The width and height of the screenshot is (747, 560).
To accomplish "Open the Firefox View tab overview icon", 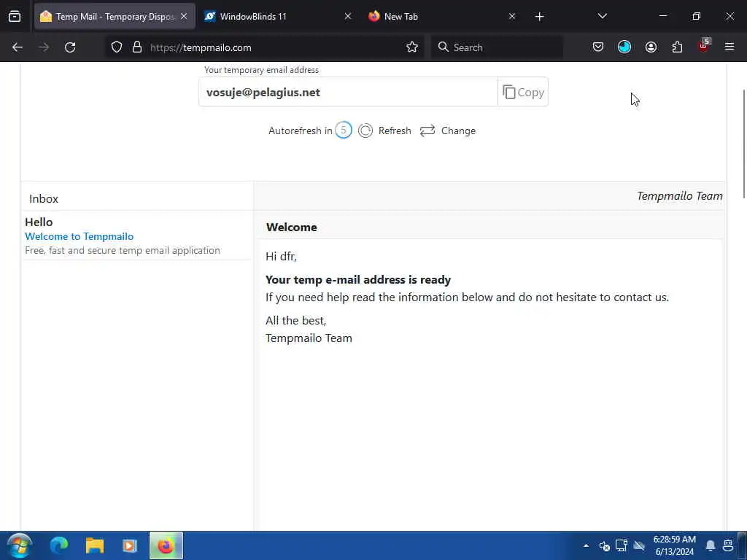I will [x=15, y=17].
